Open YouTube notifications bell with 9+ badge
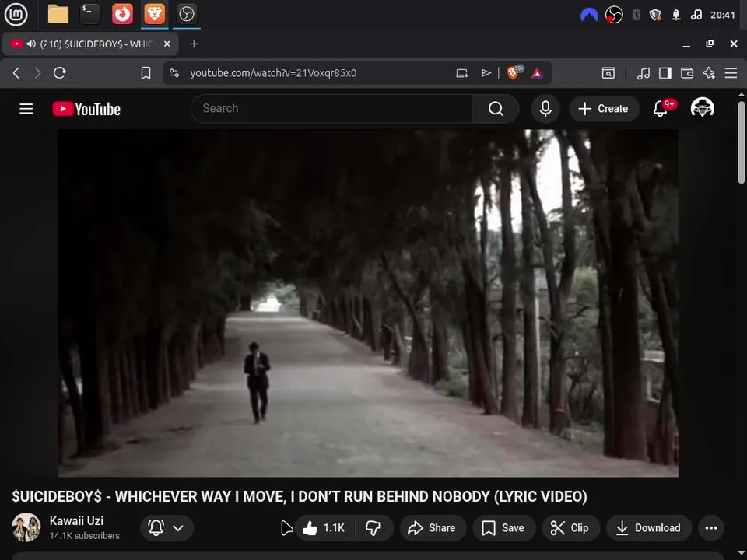The height and width of the screenshot is (560, 747). [x=661, y=109]
